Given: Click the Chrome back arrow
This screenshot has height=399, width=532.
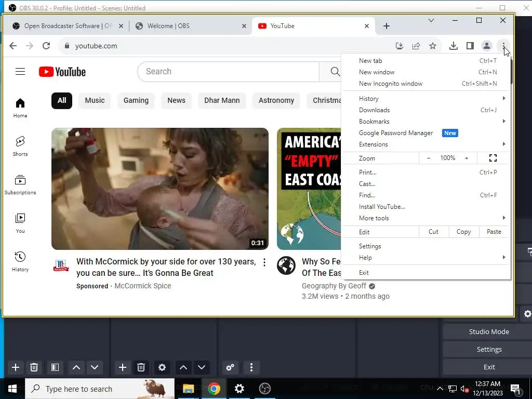Looking at the screenshot, I should pyautogui.click(x=13, y=46).
